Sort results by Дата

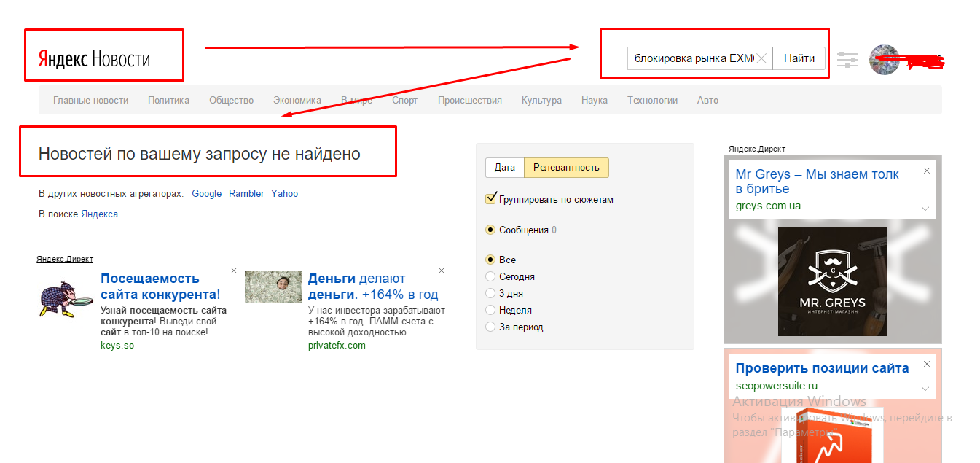pos(505,168)
